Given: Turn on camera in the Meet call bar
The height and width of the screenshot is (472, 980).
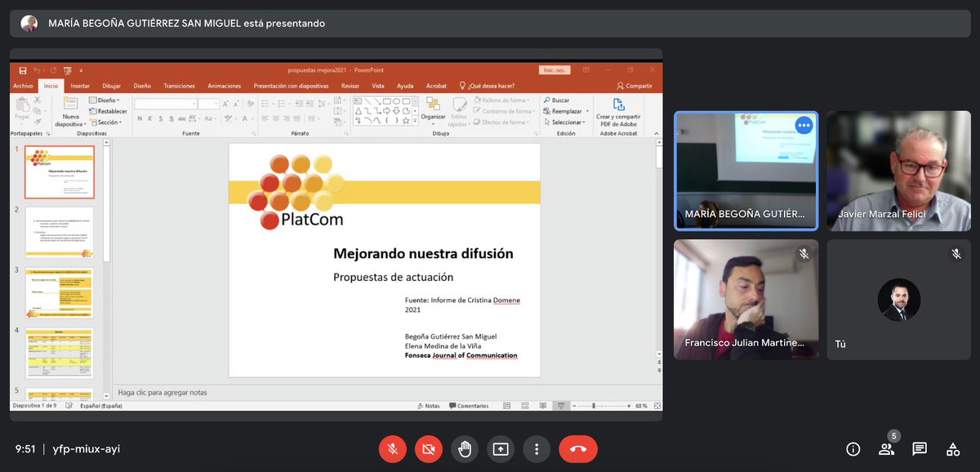Looking at the screenshot, I should [x=428, y=448].
